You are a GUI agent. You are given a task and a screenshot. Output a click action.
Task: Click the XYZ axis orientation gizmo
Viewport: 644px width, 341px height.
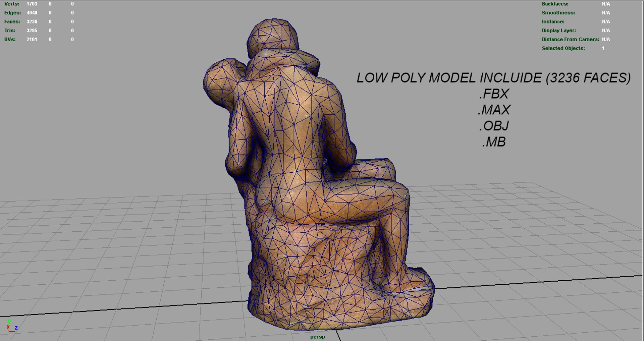coord(12,326)
